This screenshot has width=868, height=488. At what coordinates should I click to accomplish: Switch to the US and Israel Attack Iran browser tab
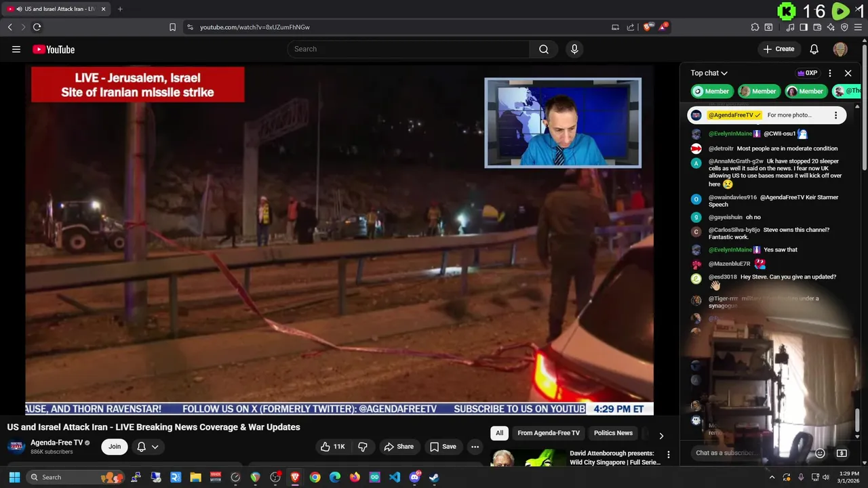tap(56, 9)
